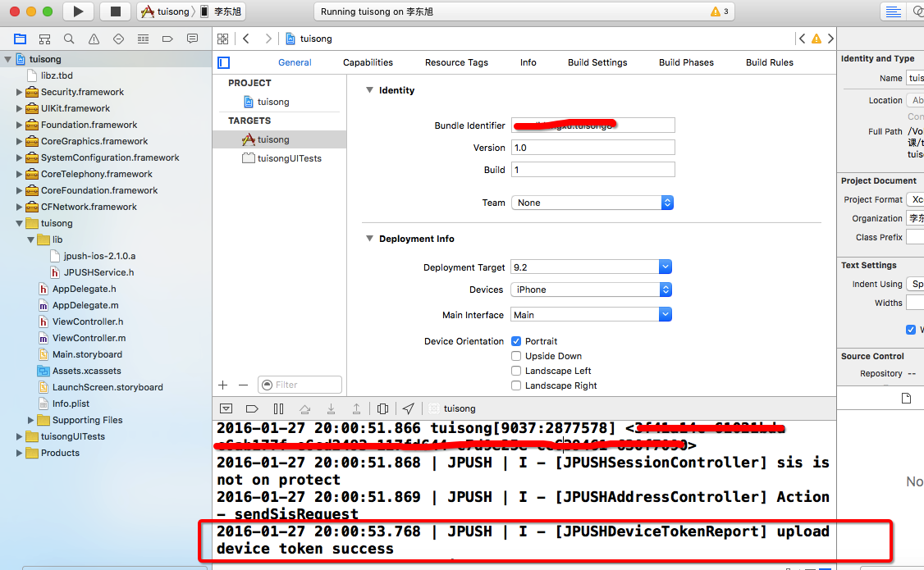Viewport: 924px width, 570px height.
Task: Click the jump bar warning issue icon
Action: (x=817, y=39)
